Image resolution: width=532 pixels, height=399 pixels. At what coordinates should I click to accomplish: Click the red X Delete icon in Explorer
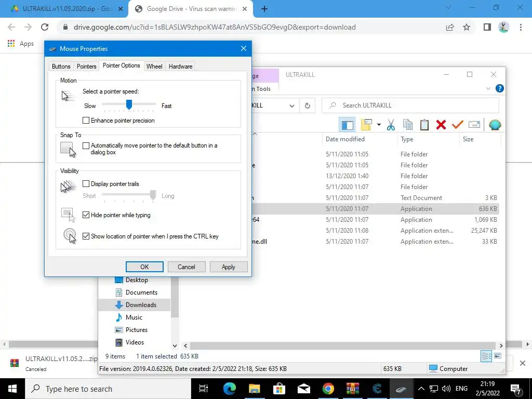pyautogui.click(x=441, y=125)
